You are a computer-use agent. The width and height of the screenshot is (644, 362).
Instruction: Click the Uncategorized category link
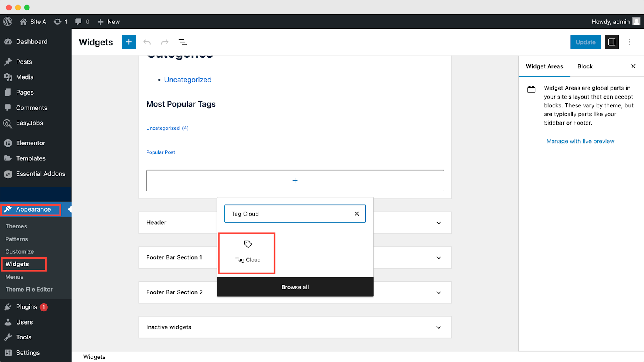tap(188, 80)
